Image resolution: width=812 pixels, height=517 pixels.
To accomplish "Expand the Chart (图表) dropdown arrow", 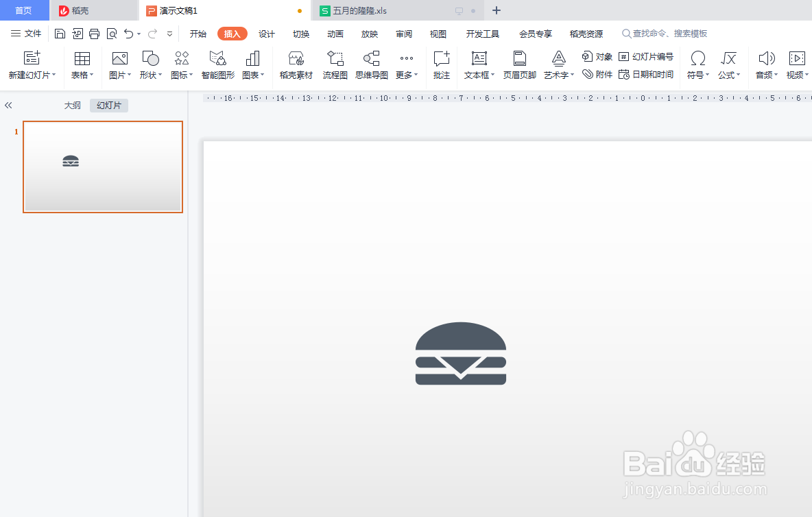I will click(263, 75).
